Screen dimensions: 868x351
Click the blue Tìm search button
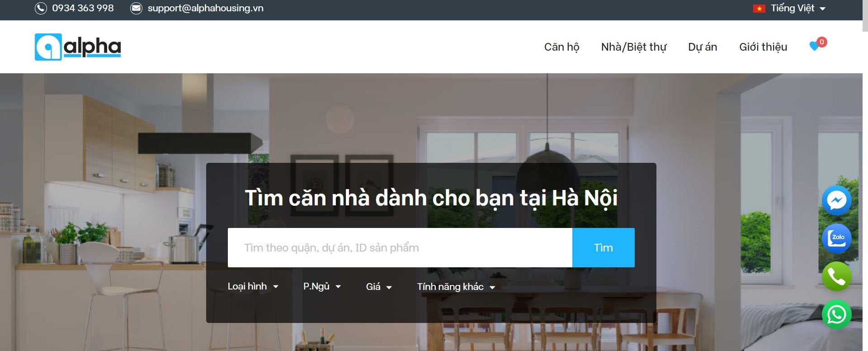(604, 247)
